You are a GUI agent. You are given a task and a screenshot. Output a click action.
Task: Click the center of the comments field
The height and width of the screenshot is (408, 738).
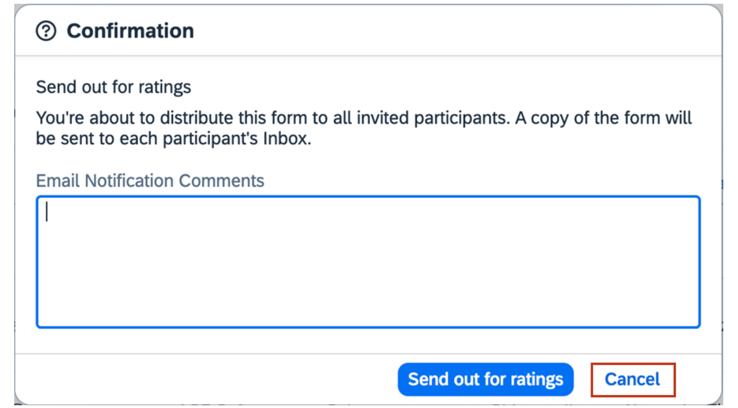tap(368, 262)
